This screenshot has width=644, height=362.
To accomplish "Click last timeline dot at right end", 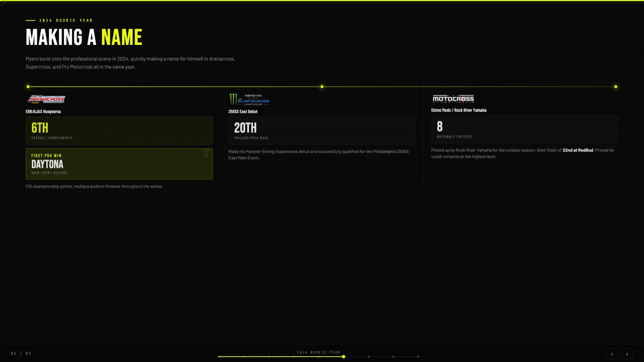I will coord(615,87).
